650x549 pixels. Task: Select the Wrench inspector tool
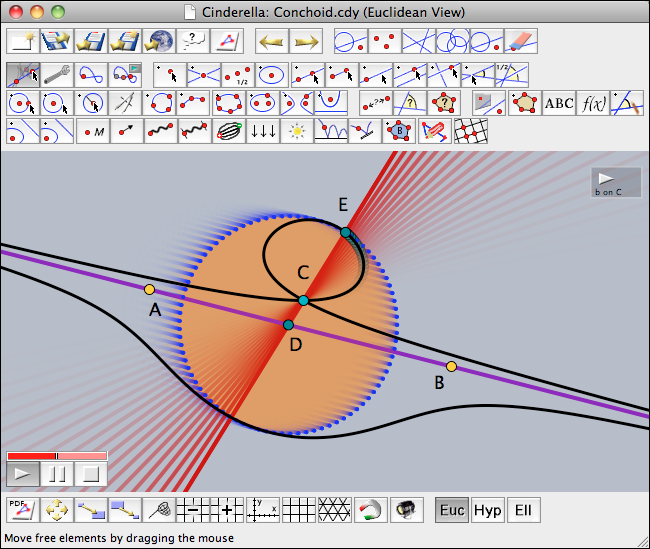[57, 75]
